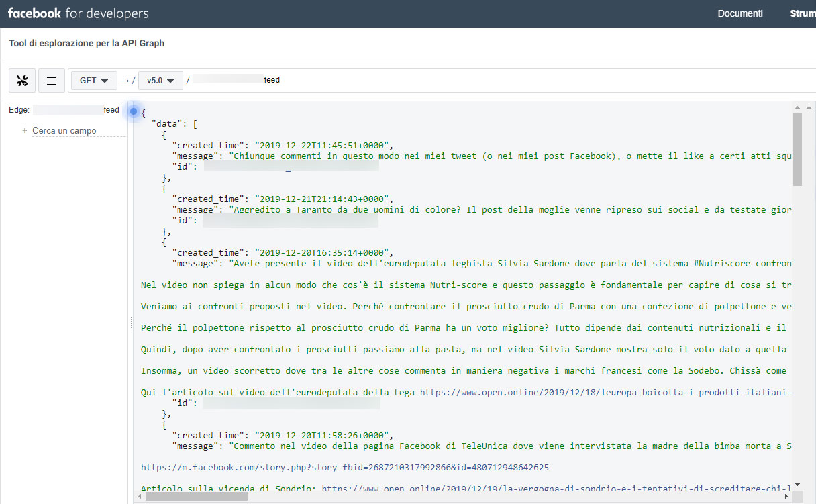This screenshot has height=504, width=816.
Task: Click the Tool di esplorazione per la API Graph title
Action: (x=87, y=44)
